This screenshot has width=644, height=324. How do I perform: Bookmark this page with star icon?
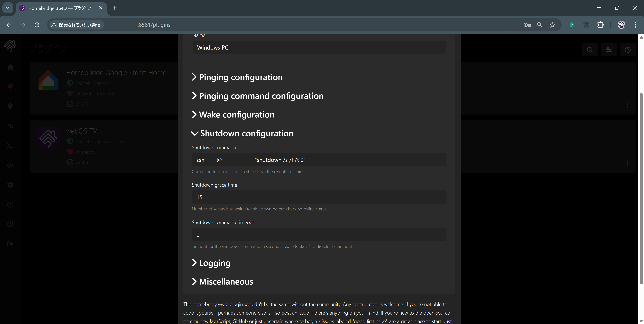(552, 25)
